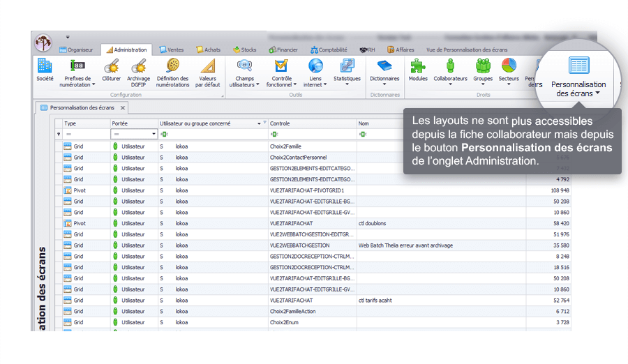Switch to the Comptabilité ribbon tab

329,50
